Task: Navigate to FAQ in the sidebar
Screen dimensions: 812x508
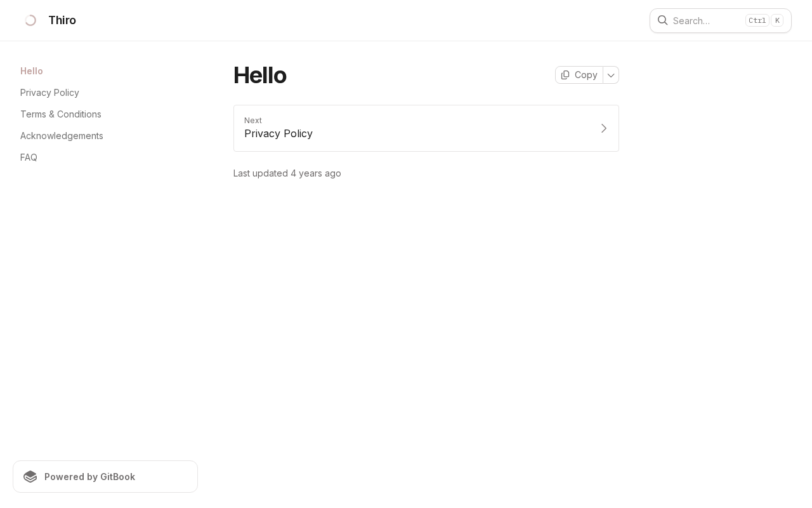Action: [29, 157]
